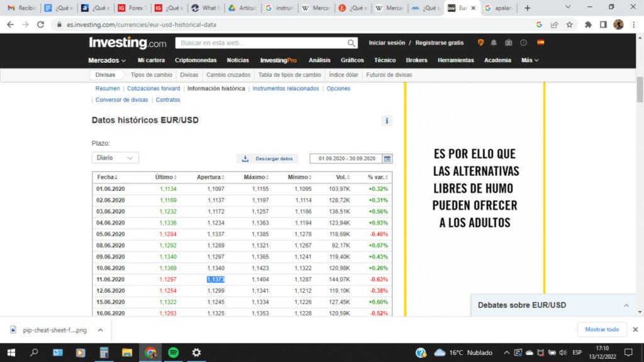
Task: Open the Conversor de divisas link
Action: click(121, 100)
